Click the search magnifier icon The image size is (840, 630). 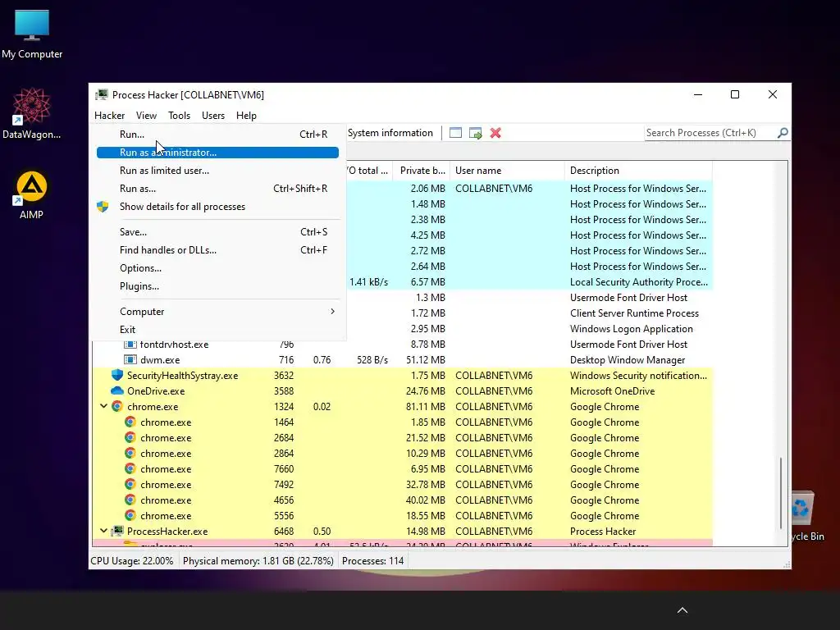[783, 133]
